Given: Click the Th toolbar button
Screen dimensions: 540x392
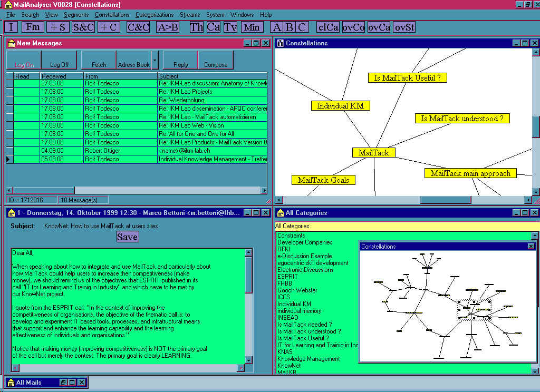Looking at the screenshot, I should coord(196,27).
